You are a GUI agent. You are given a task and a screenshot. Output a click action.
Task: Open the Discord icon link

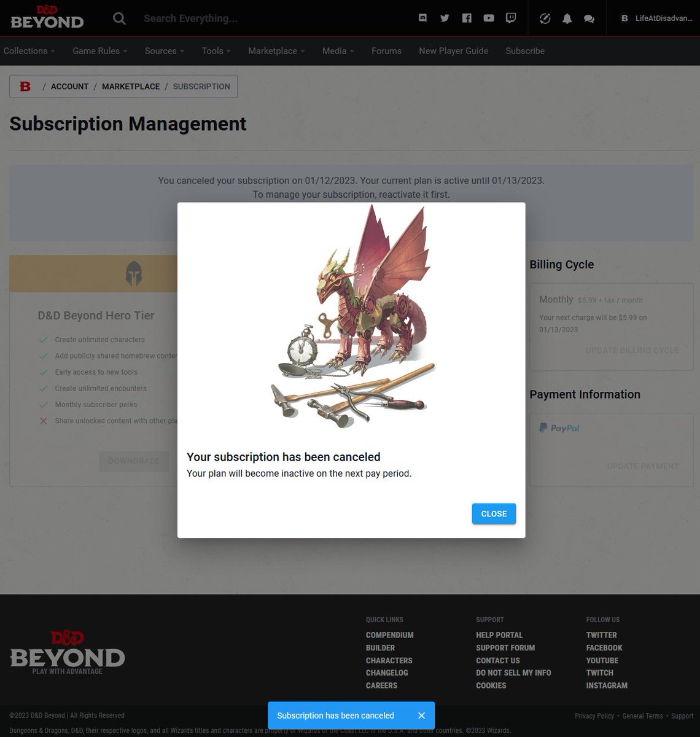coord(422,18)
